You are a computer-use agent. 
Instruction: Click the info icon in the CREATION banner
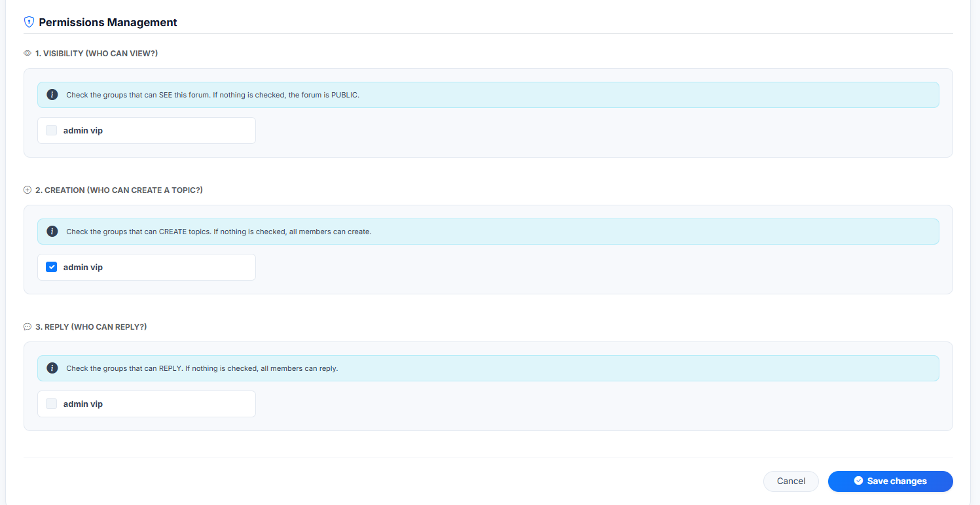click(x=52, y=231)
